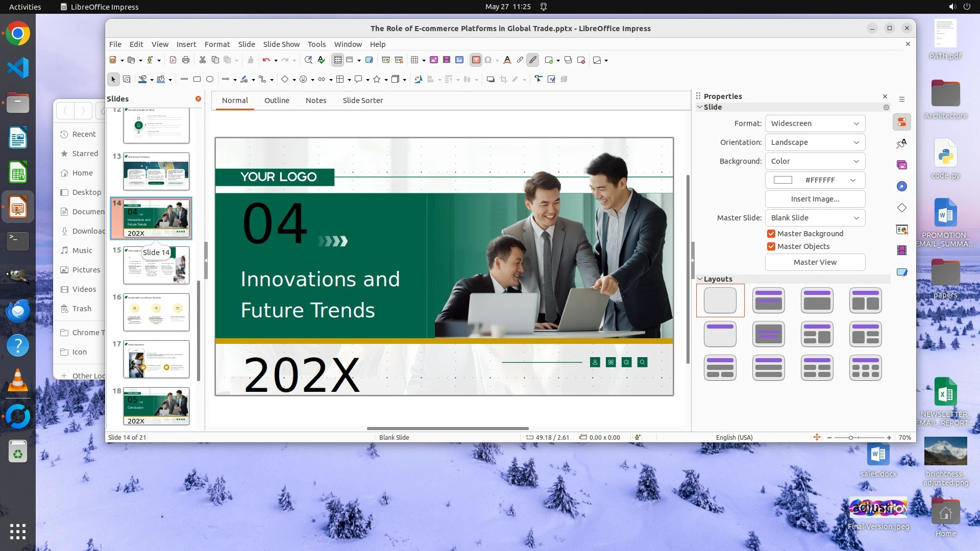This screenshot has width=980, height=551.
Task: Click the #FFFFFF background color swatch
Action: point(783,180)
